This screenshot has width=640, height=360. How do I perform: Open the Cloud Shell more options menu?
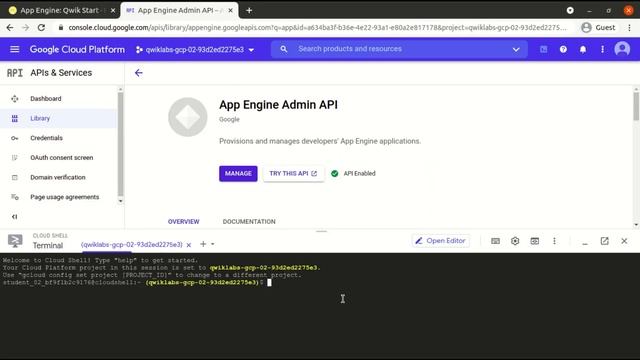(554, 241)
